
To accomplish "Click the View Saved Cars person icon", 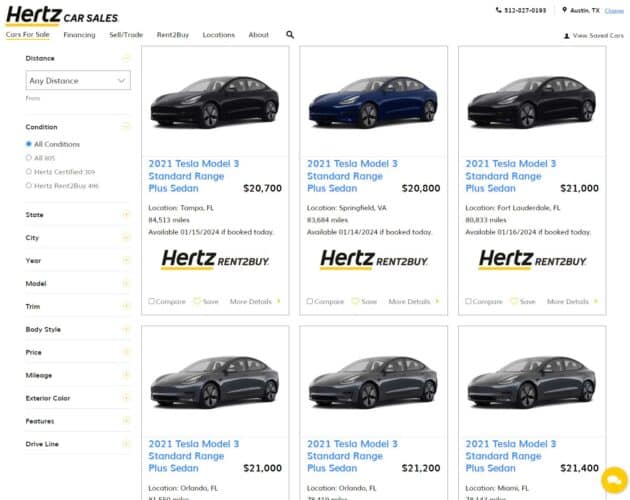I will [x=567, y=36].
